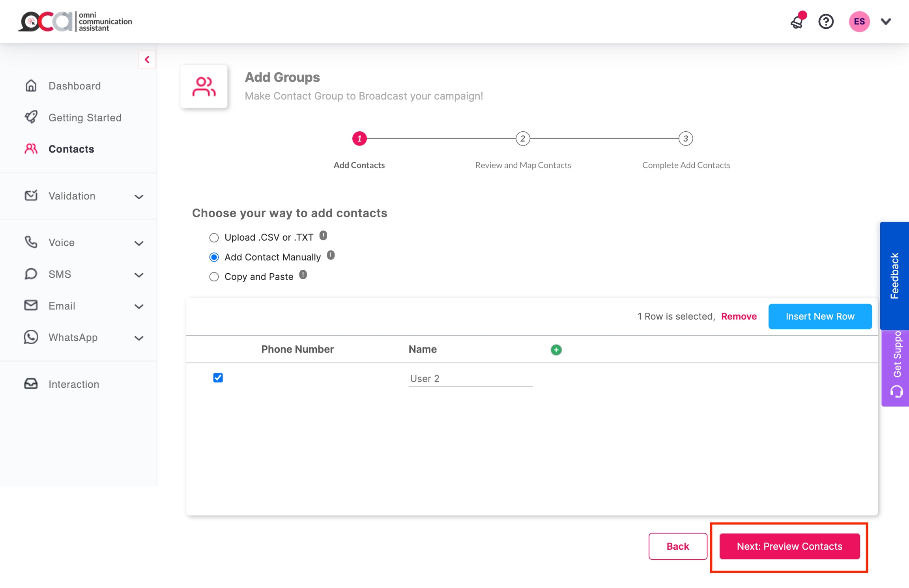Image resolution: width=909 pixels, height=588 pixels.
Task: Open the account dropdown arrow
Action: pyautogui.click(x=886, y=22)
